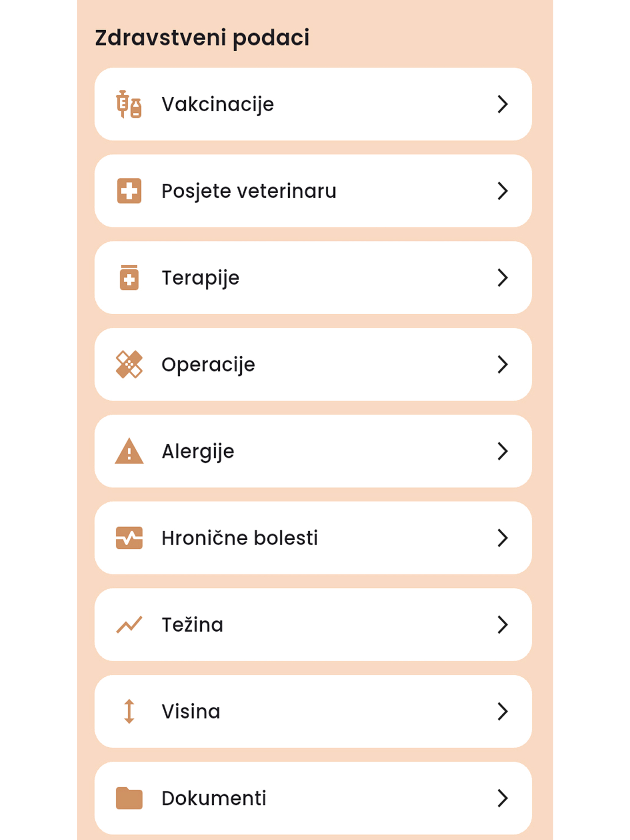The height and width of the screenshot is (840, 630).
Task: Tap the heartbeat monitor icon for Hronične bolesti
Action: point(129,538)
